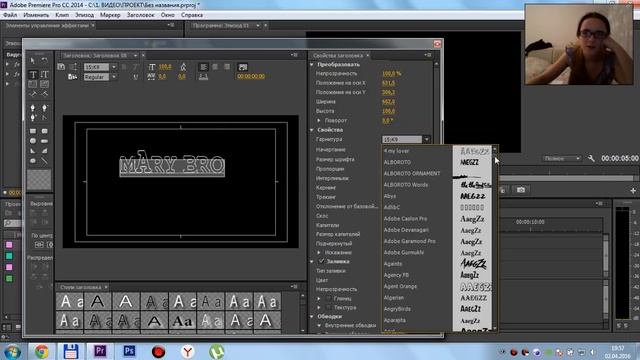Click the Tab Stops icon
This screenshot has width=640, height=360.
coord(203,76)
